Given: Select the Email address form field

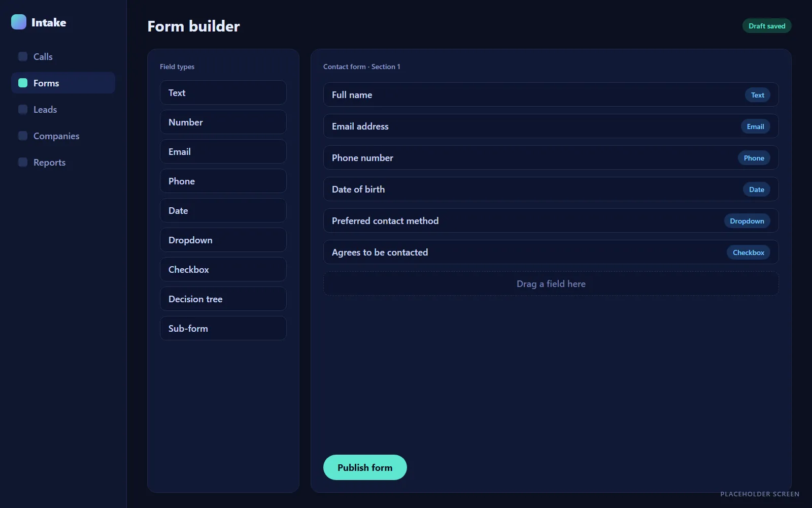Looking at the screenshot, I should click(551, 126).
